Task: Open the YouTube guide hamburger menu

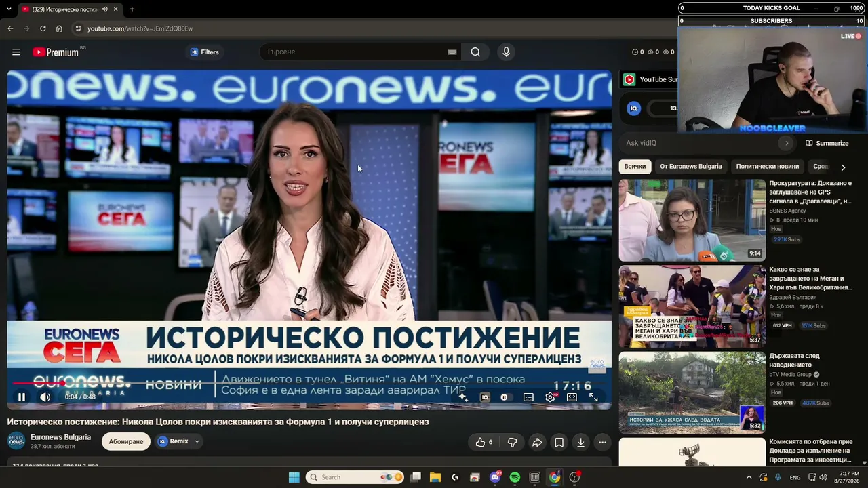Action: pyautogui.click(x=16, y=52)
